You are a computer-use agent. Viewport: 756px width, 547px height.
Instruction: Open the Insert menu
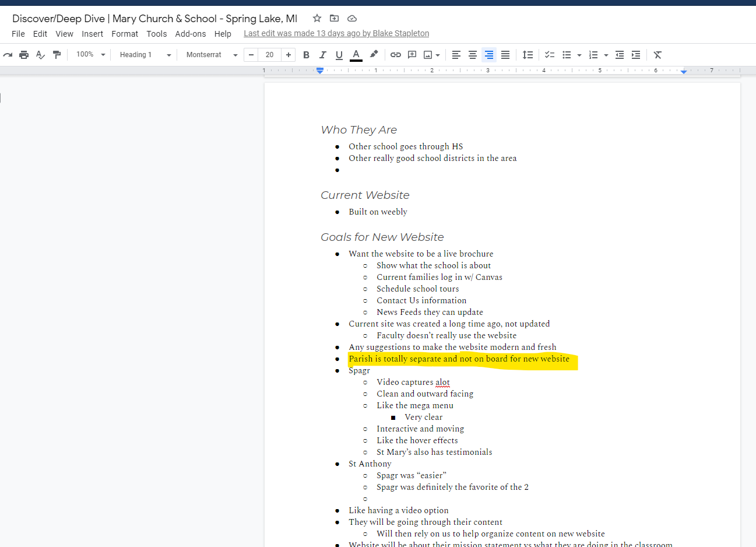pos(92,34)
